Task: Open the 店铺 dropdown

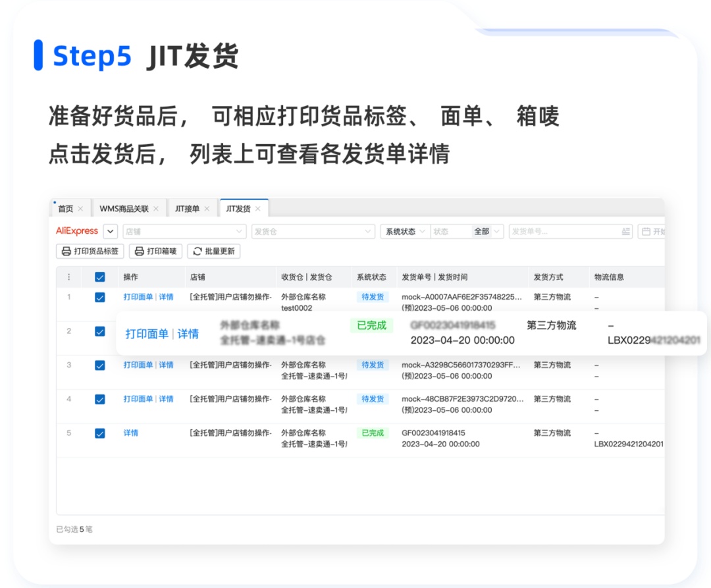Action: (184, 232)
